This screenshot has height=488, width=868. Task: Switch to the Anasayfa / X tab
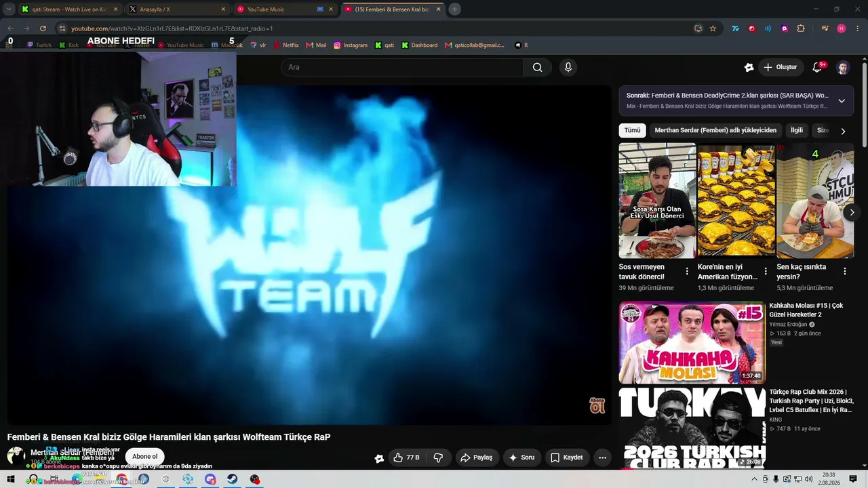pos(178,9)
